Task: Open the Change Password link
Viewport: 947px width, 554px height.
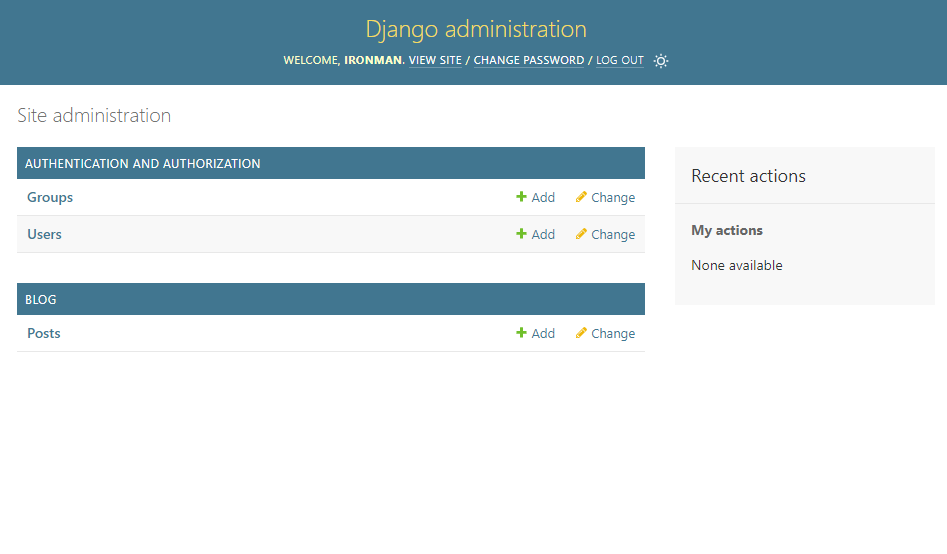Action: point(528,60)
